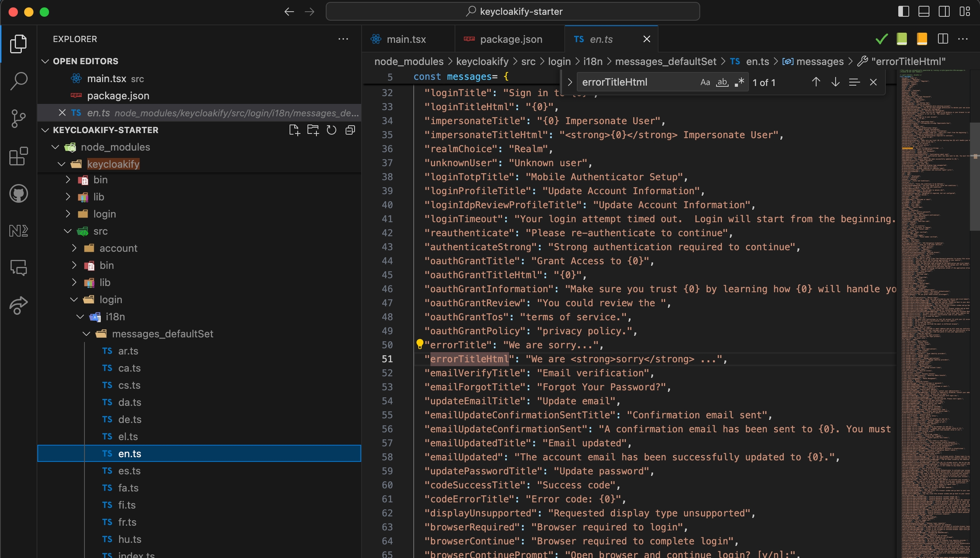980x558 pixels.
Task: Collapse all folders in explorer
Action: [x=350, y=130]
